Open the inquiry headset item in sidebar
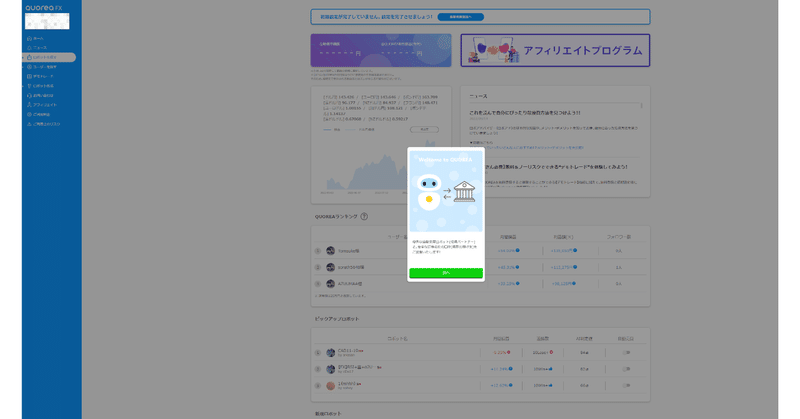The image size is (800, 419). pos(40,95)
